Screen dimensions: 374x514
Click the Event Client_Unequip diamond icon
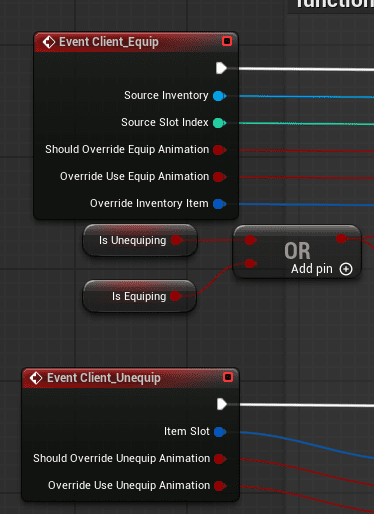point(36,378)
